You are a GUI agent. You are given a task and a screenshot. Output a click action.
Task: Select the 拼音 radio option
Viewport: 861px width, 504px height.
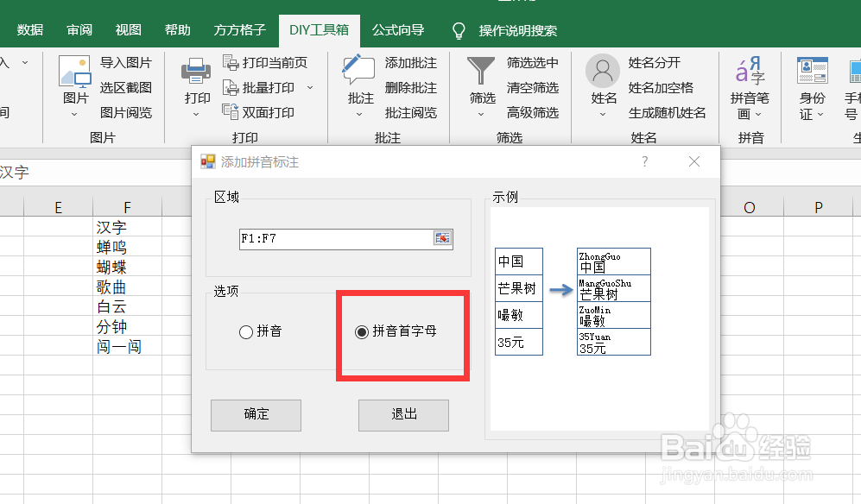pos(245,332)
